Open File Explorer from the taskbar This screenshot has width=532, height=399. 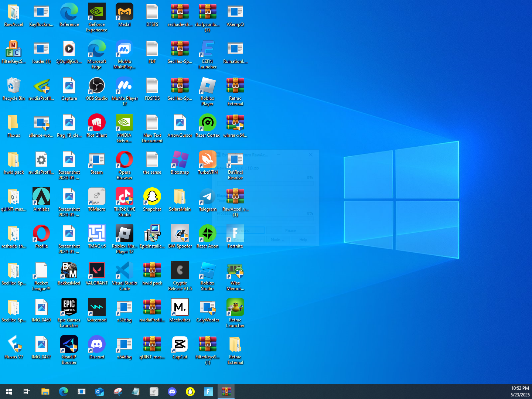[45, 392]
